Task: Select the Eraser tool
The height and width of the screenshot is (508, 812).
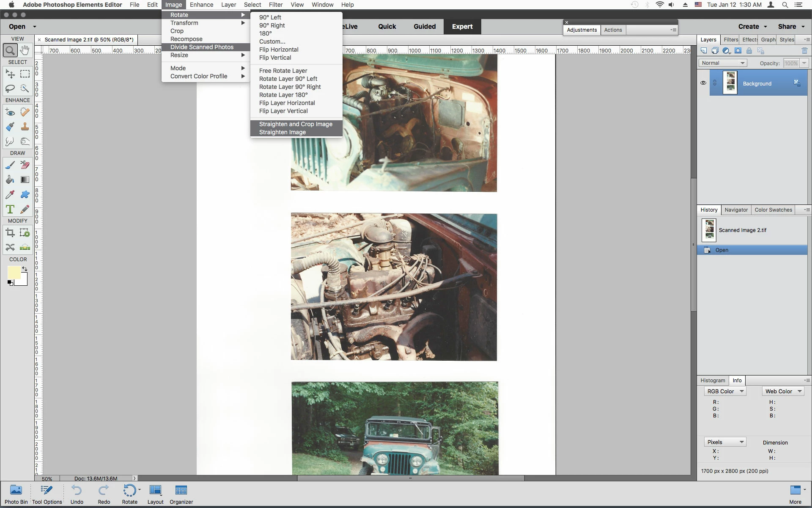Action: tap(25, 165)
